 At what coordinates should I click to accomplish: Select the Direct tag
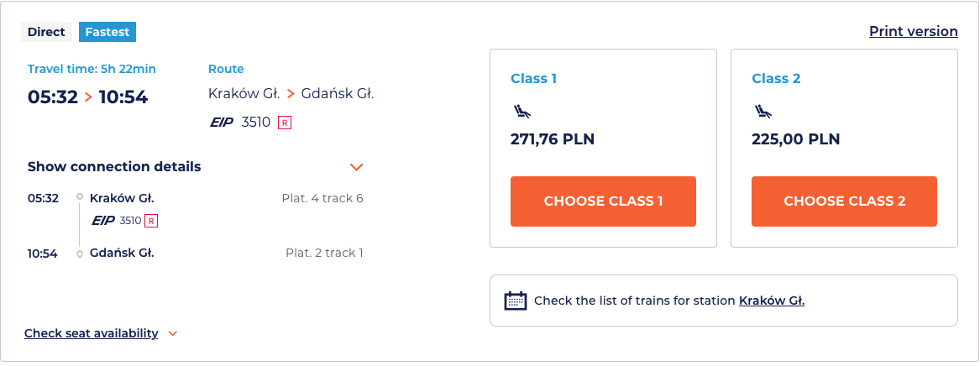(46, 32)
